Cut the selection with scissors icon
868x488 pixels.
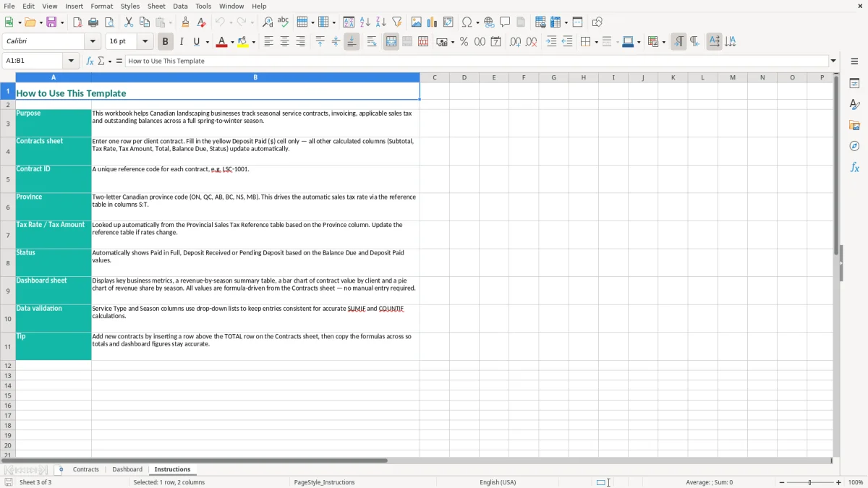click(129, 22)
